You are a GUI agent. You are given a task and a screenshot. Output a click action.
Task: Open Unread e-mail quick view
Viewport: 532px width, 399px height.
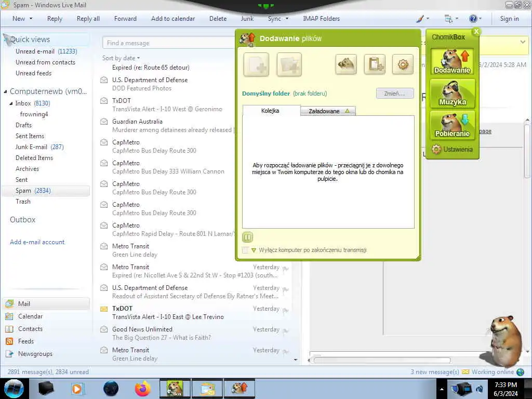[46, 51]
